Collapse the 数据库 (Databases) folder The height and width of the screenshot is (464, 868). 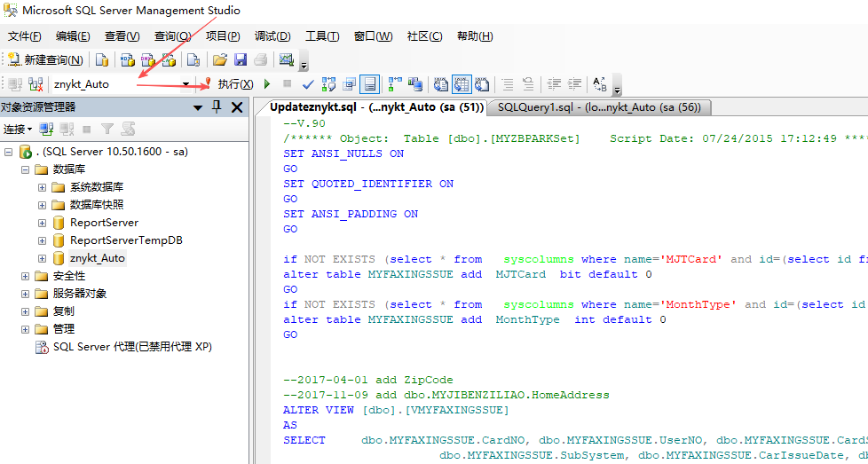25,169
